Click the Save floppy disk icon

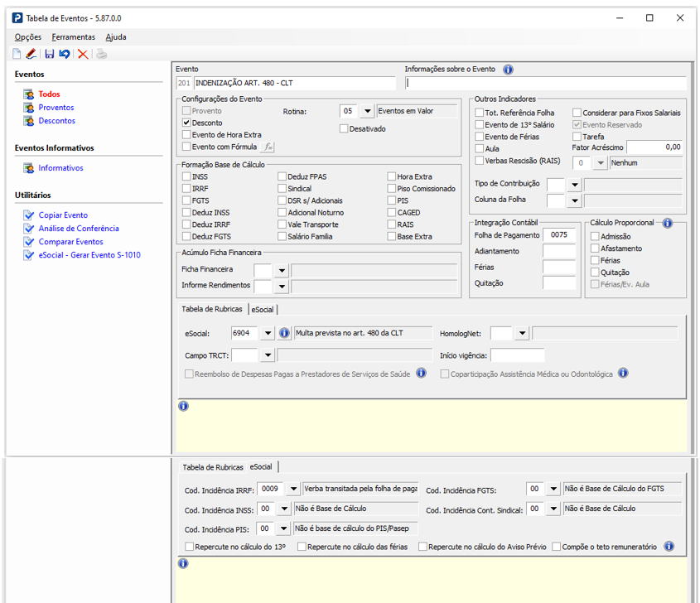50,54
